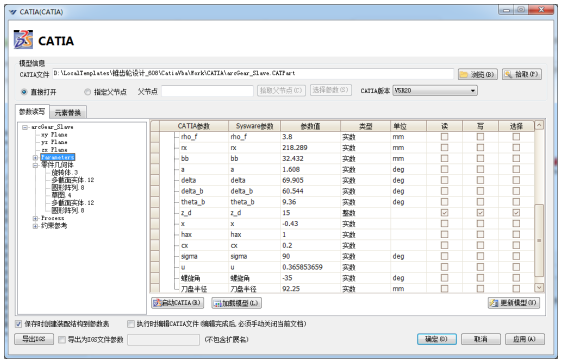Toggle 读 checkbox in z_d row
564x364 pixels.
point(445,213)
